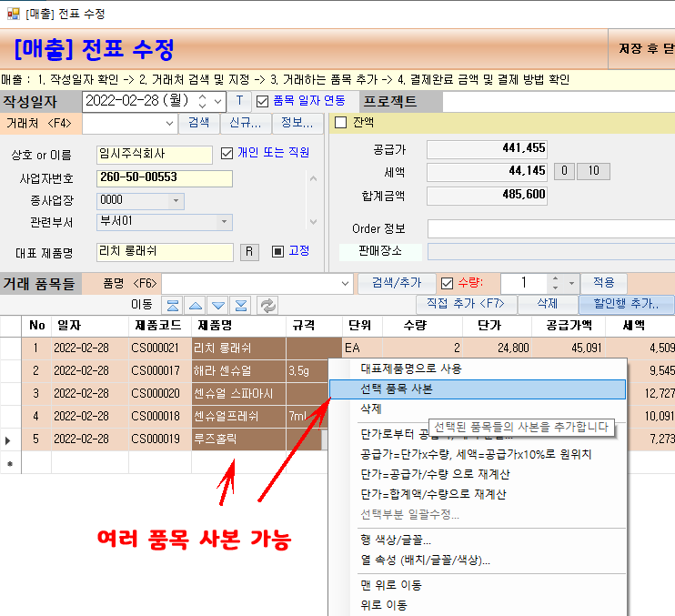The width and height of the screenshot is (675, 616).
Task: Toggle the 고정 checkbox
Action: pyautogui.click(x=277, y=251)
